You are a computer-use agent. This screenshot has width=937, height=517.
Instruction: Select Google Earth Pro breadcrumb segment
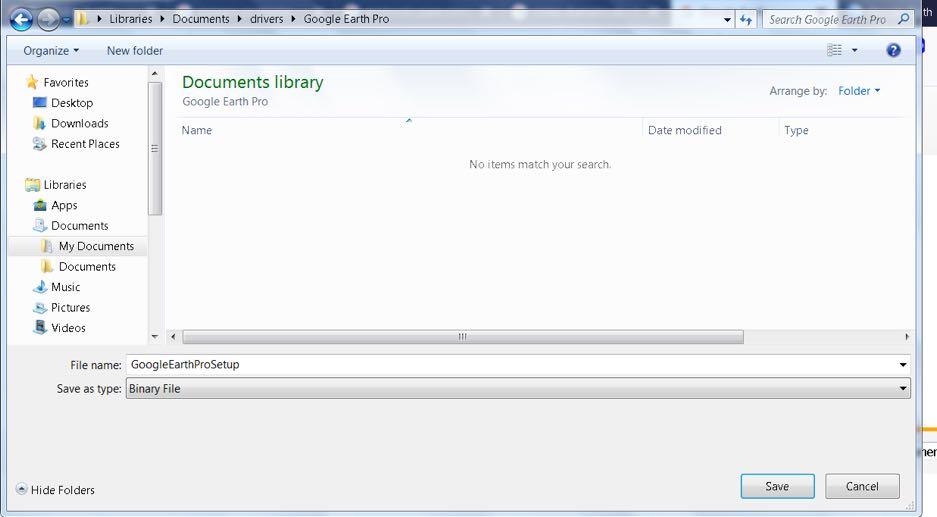[346, 19]
